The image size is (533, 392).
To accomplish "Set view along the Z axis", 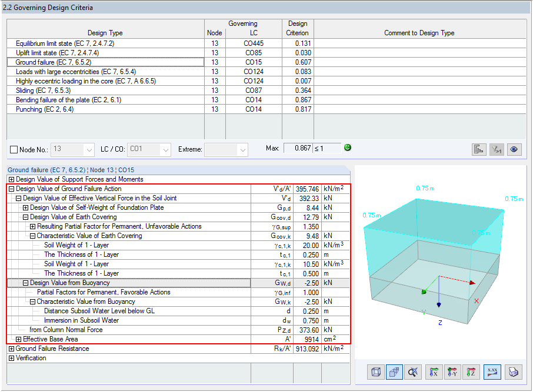I will [x=471, y=372].
